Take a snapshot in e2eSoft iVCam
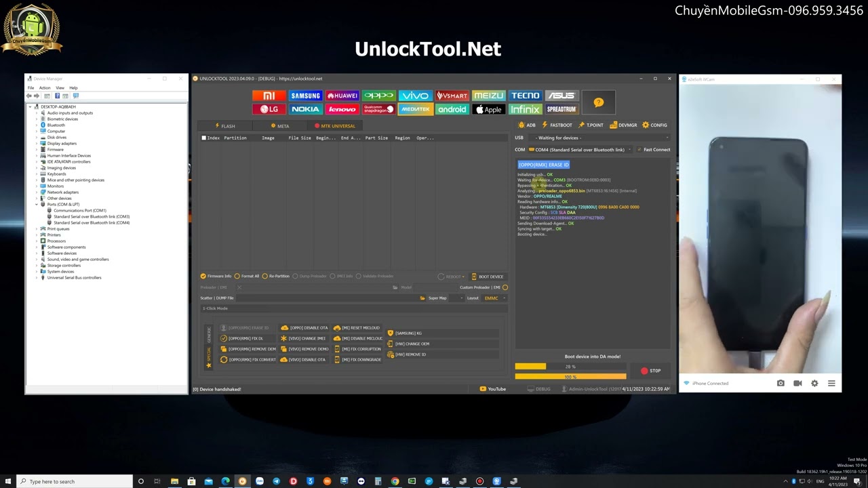868x488 pixels. click(781, 384)
